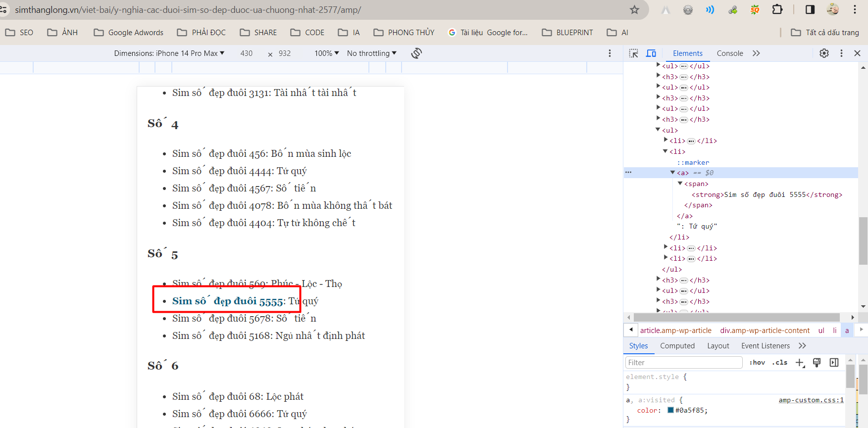Open the No throttling dropdown
The image size is (868, 428).
[372, 53]
